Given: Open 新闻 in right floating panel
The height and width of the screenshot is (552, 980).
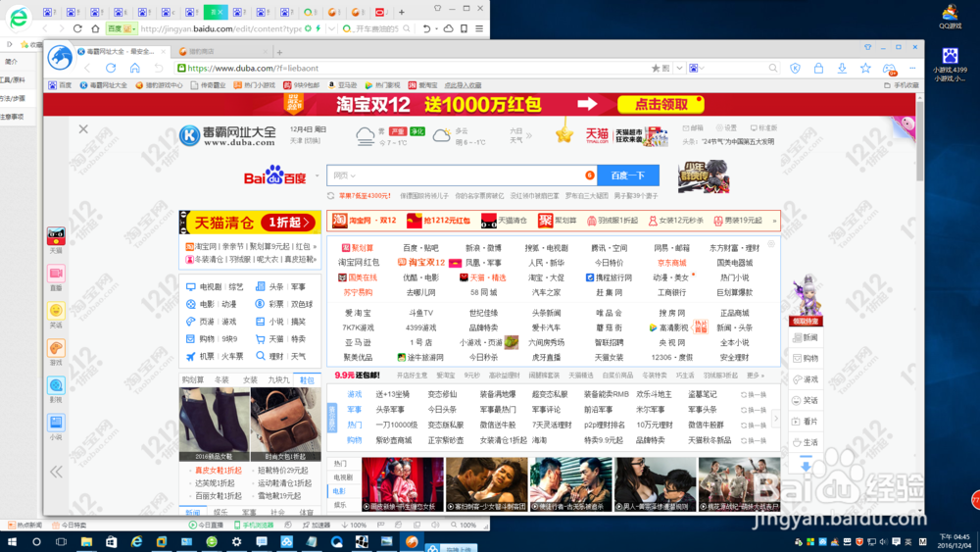Looking at the screenshot, I should (806, 337).
